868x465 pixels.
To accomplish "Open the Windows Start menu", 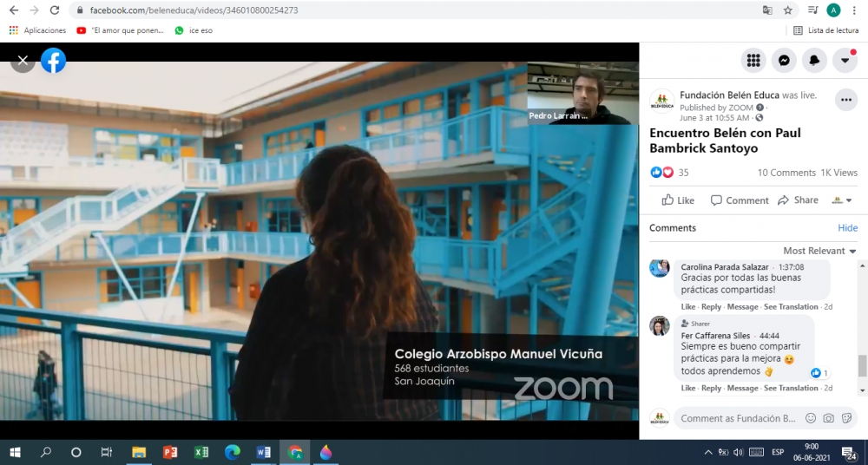I will tap(15, 452).
